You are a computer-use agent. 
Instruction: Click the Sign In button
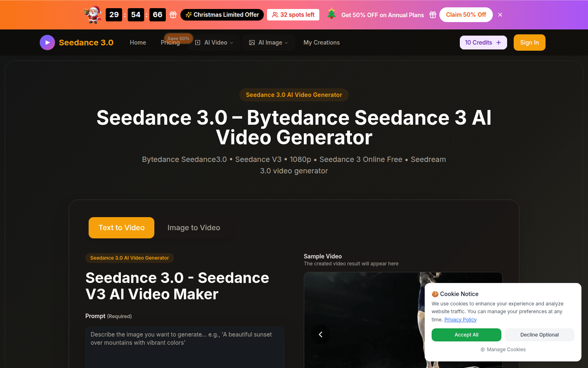(x=530, y=43)
